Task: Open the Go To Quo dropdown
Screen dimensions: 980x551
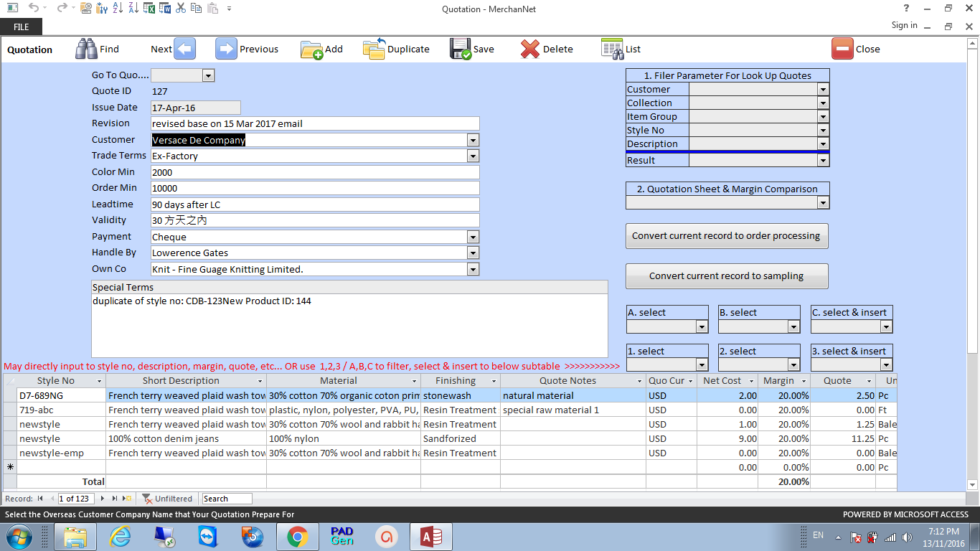Action: pos(207,75)
